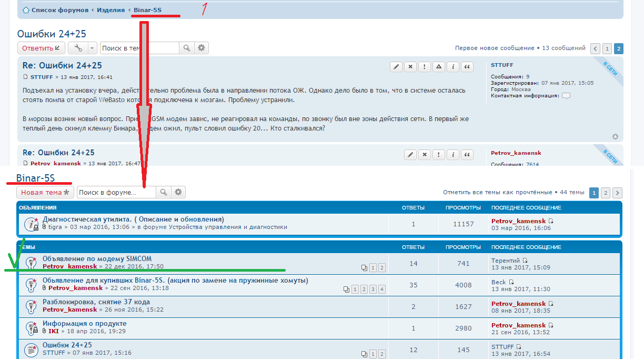Go to Beck's last post via the small icon
Screen dimensions: 644x359
511,282
